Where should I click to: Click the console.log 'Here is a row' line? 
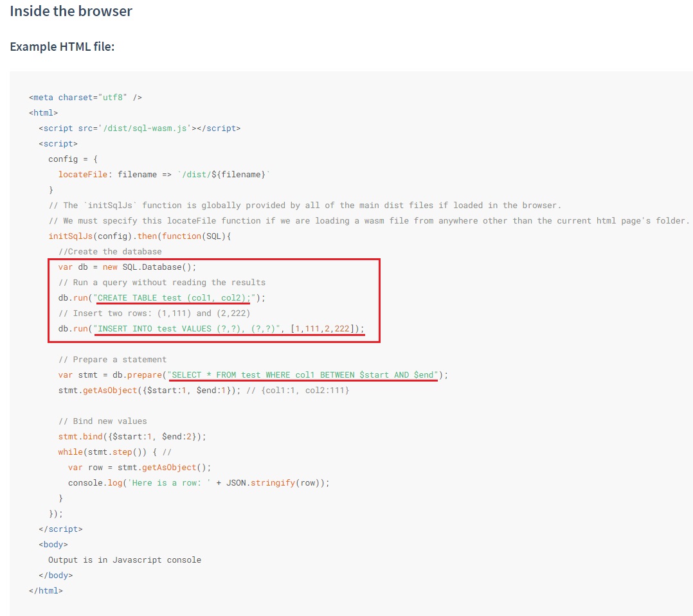199,483
